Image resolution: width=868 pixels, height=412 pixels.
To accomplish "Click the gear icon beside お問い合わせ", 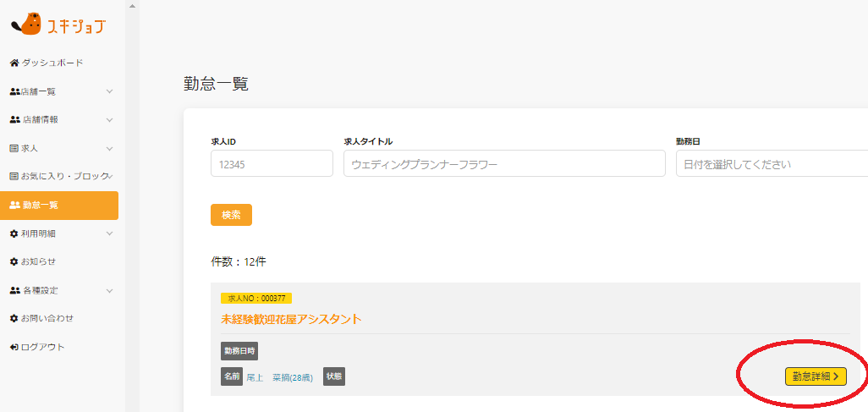I will [14, 319].
